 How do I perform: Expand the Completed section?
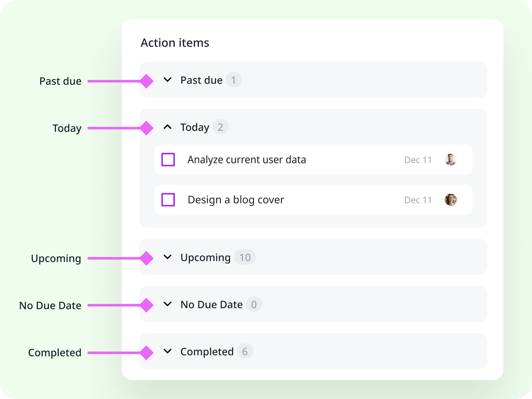tap(168, 351)
